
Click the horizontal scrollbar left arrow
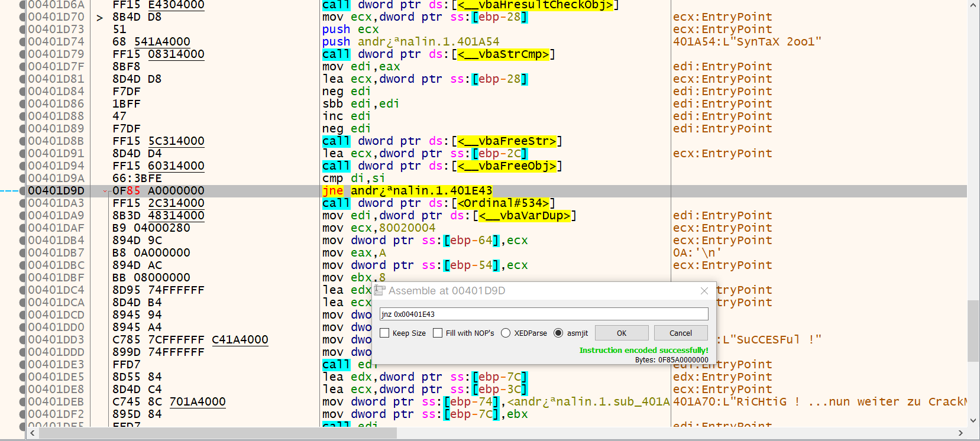33,433
